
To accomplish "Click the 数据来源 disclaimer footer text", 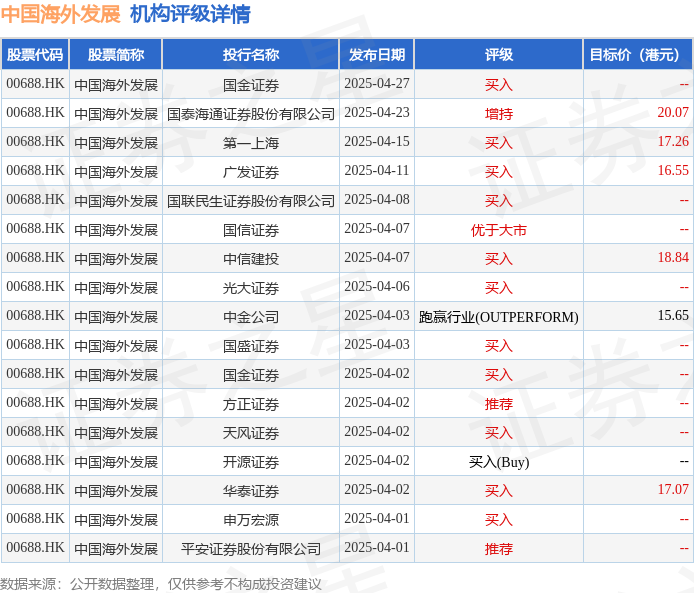I will coord(161,584).
